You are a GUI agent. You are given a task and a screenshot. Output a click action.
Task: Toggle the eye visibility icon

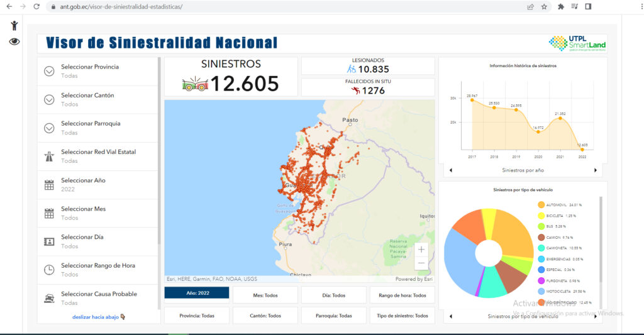click(x=14, y=41)
